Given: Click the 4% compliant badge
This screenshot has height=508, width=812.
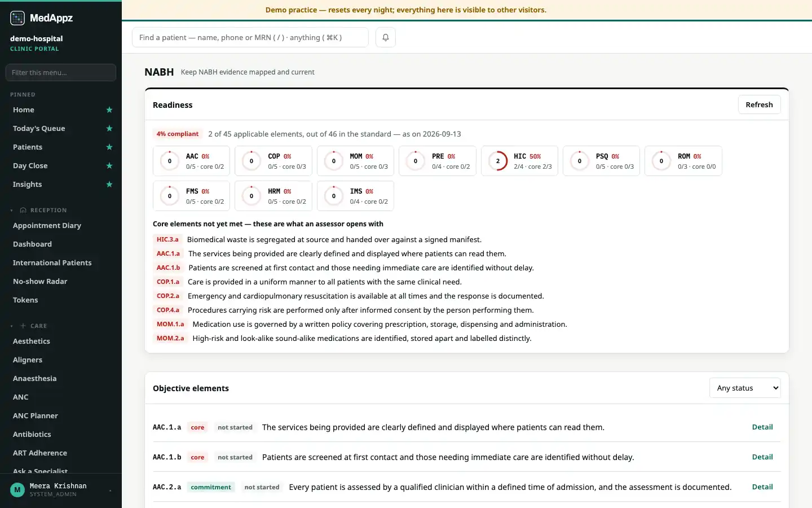Looking at the screenshot, I should pyautogui.click(x=178, y=134).
